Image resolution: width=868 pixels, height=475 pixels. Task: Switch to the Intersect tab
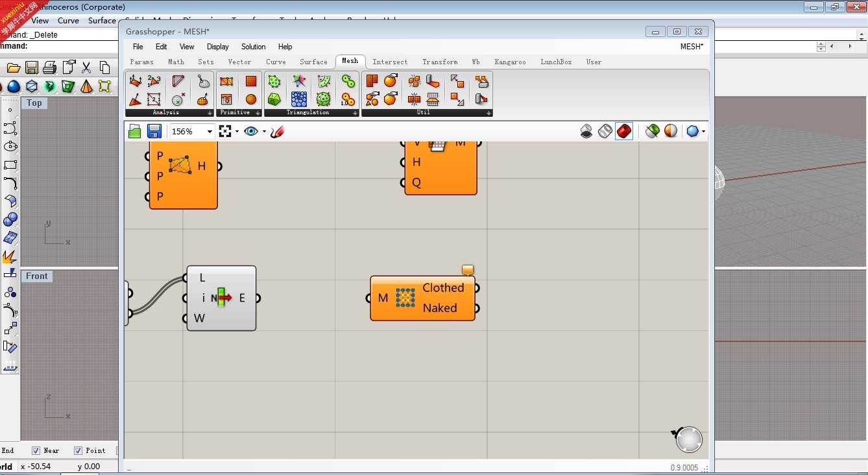[x=390, y=62]
